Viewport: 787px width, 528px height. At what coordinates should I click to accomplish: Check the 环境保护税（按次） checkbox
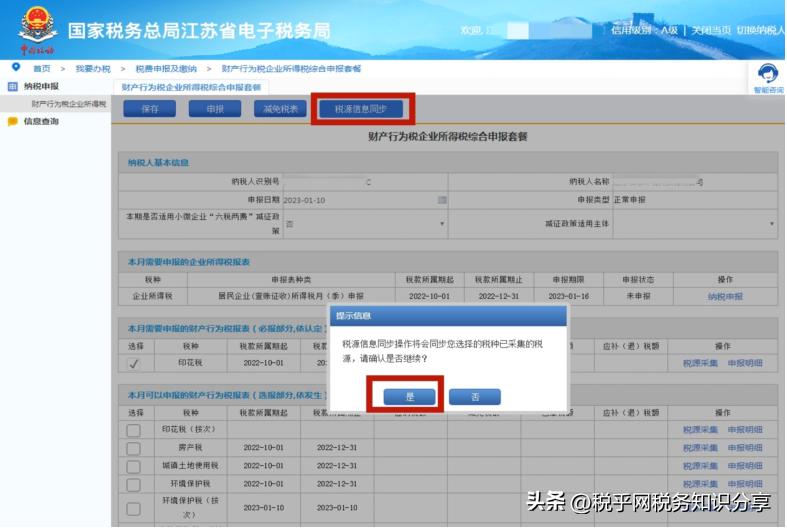[134, 508]
